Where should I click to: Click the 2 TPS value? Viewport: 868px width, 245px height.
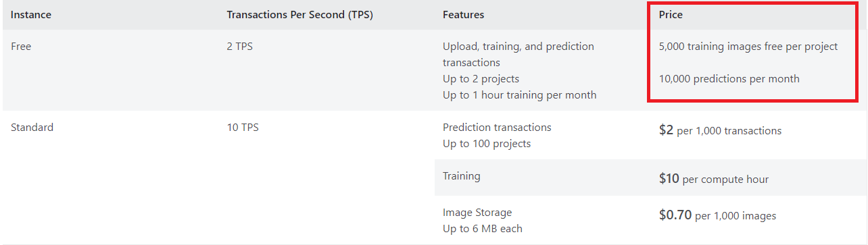pyautogui.click(x=240, y=47)
